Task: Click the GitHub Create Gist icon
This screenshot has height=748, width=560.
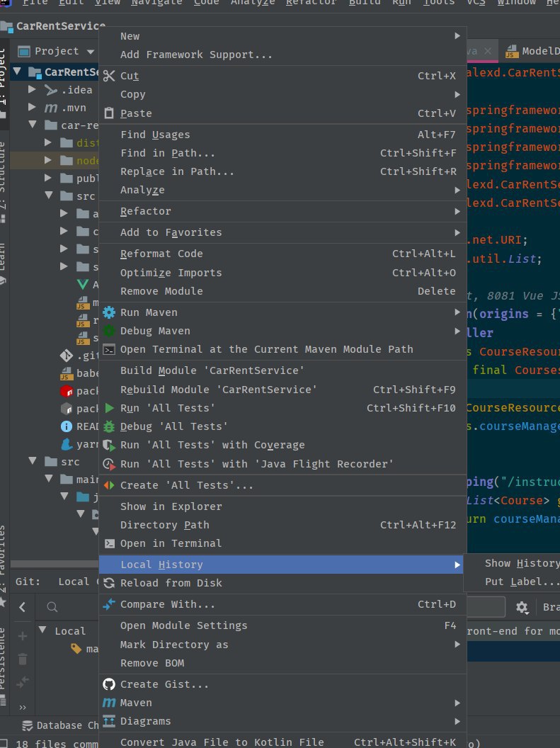Action: click(x=109, y=684)
